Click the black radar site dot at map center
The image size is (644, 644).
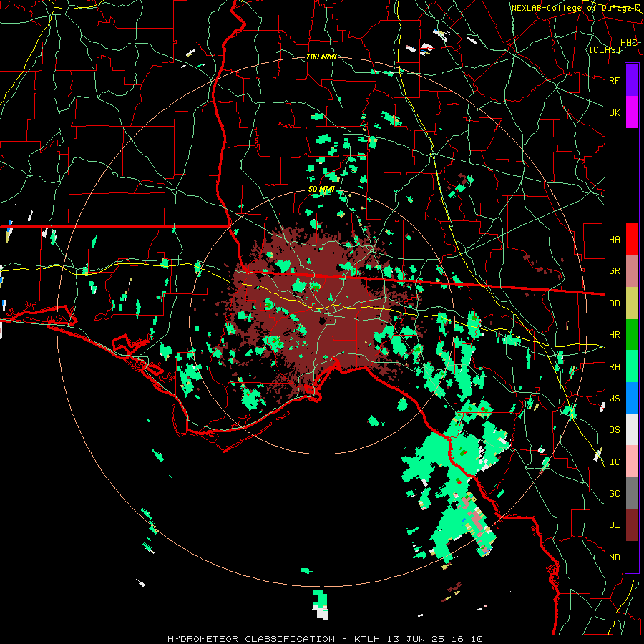(323, 321)
